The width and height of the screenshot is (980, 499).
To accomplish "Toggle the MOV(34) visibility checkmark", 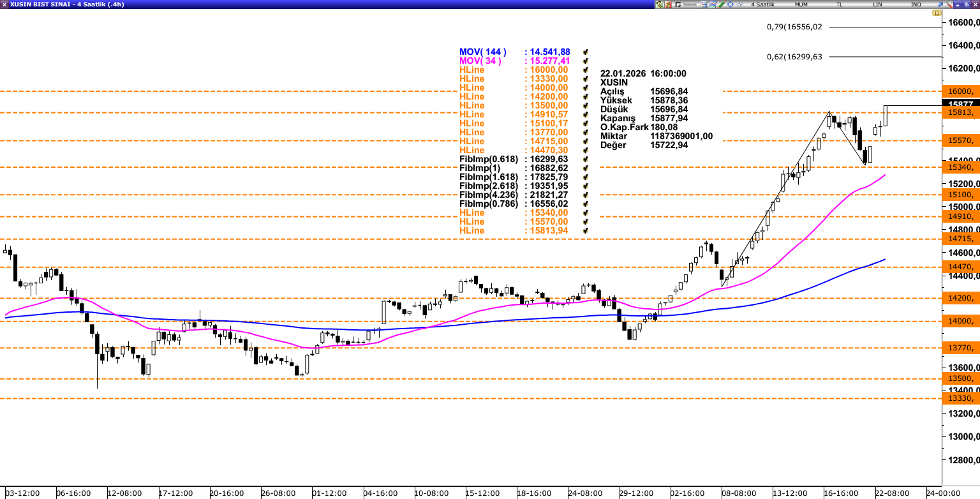I will pyautogui.click(x=585, y=61).
